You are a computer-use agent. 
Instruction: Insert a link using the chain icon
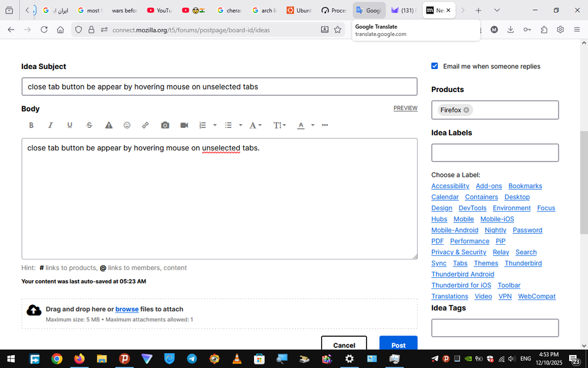pyautogui.click(x=145, y=125)
